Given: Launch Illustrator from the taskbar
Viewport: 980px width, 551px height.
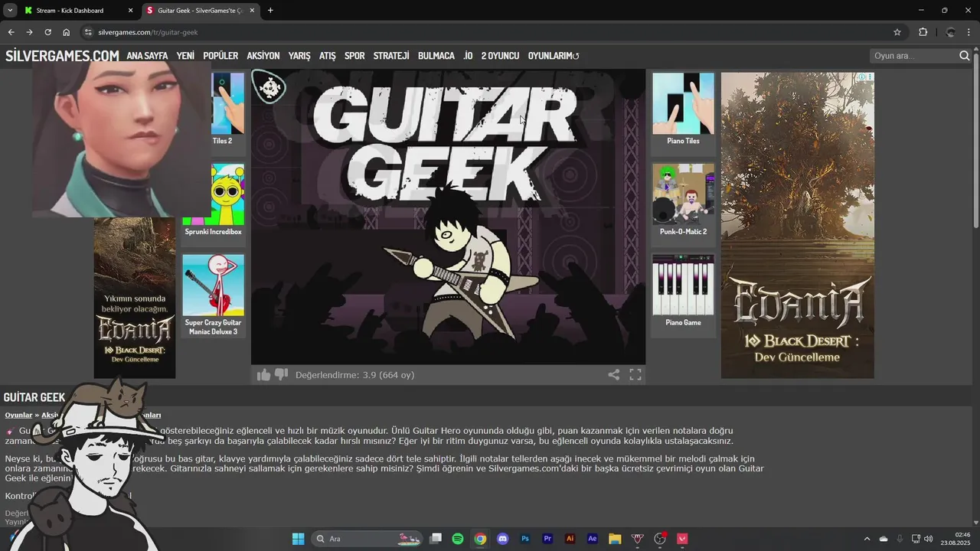Looking at the screenshot, I should coord(570,539).
